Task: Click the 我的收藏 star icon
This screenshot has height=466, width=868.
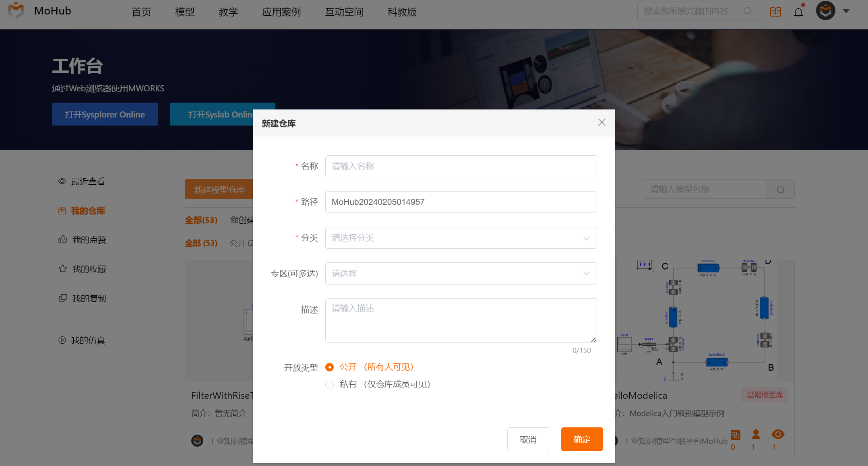Action: pos(62,268)
